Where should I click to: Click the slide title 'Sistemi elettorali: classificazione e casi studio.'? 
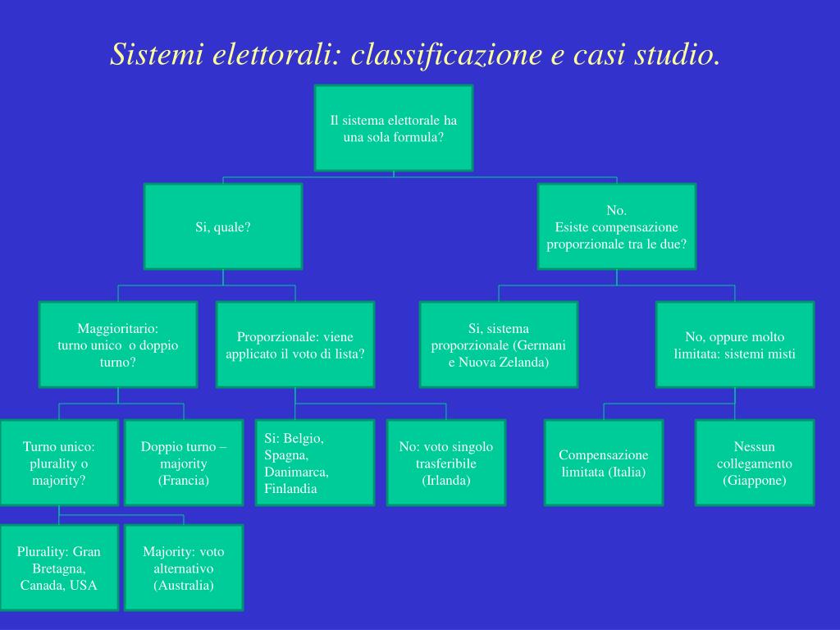tap(414, 55)
